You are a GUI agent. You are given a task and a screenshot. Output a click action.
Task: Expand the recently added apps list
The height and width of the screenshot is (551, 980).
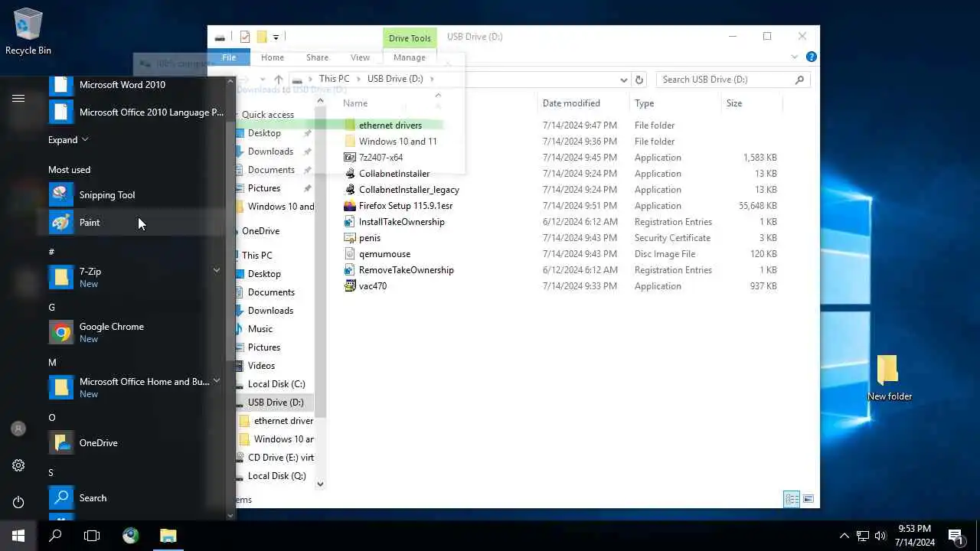click(68, 140)
